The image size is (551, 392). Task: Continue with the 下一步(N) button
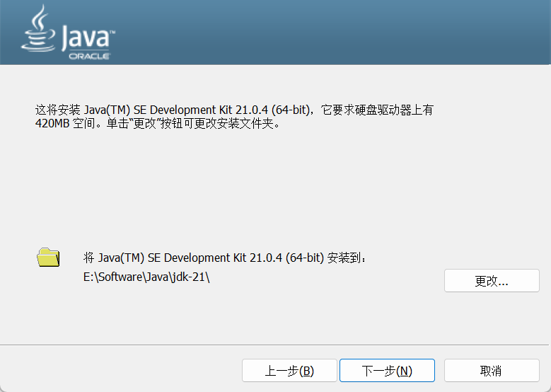click(x=387, y=371)
